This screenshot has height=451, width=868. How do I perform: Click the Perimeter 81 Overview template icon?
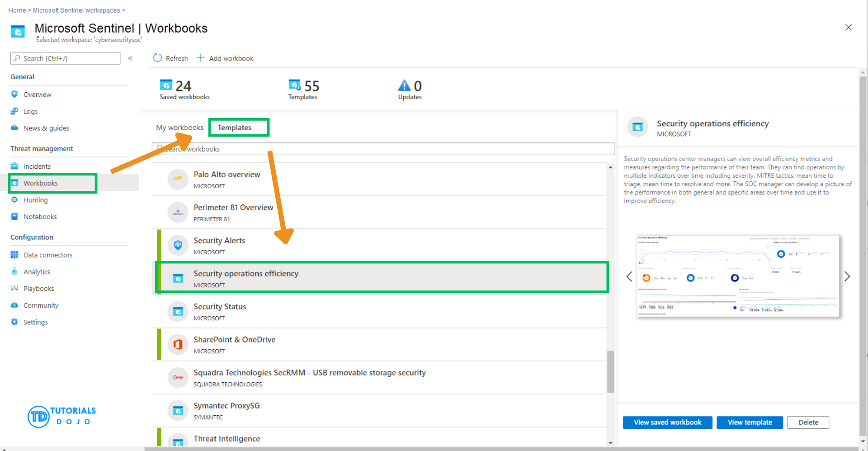coord(178,212)
